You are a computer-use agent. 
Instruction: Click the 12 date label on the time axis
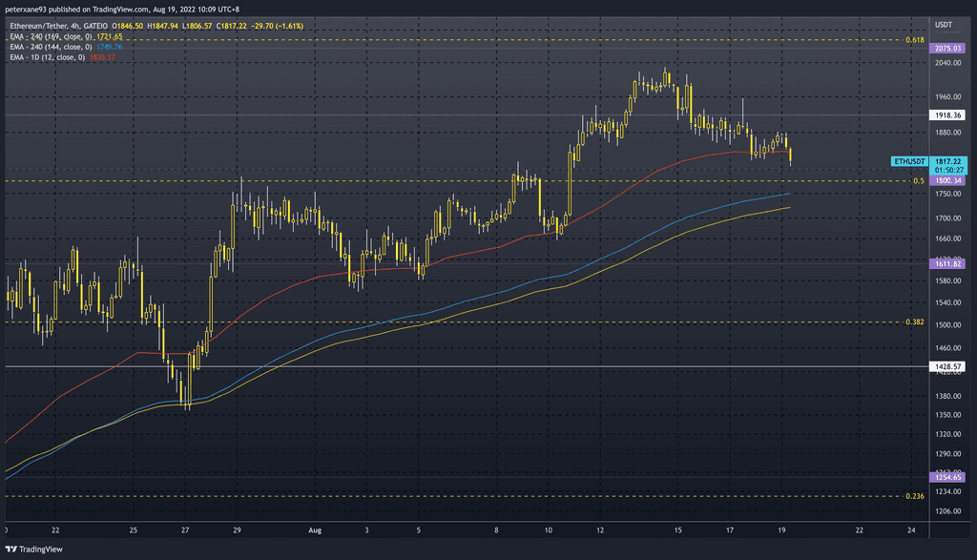[x=600, y=530]
